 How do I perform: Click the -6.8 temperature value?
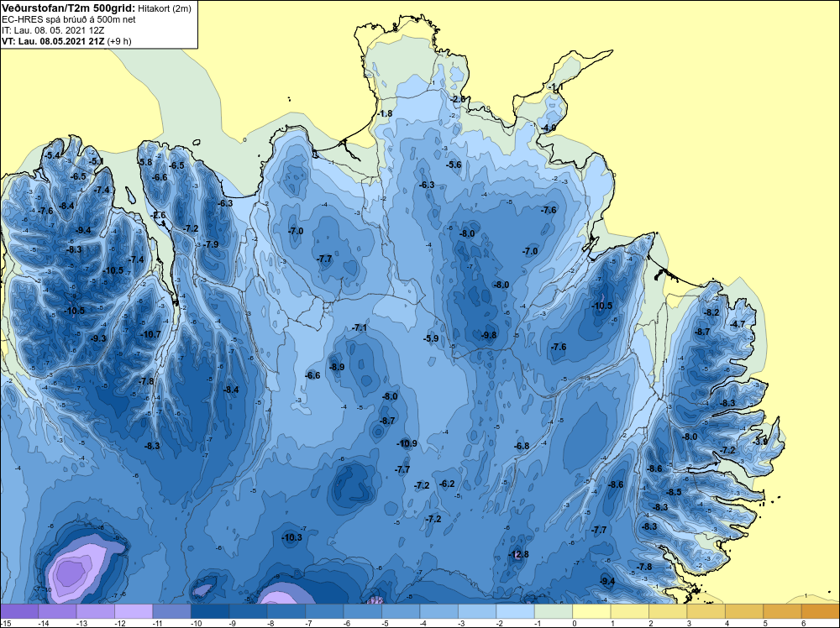pyautogui.click(x=522, y=446)
